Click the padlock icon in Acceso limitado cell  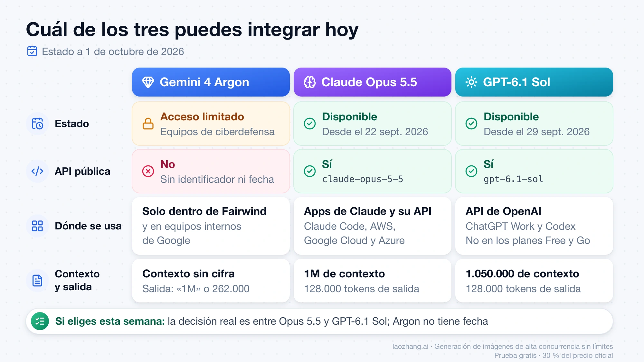tap(148, 124)
